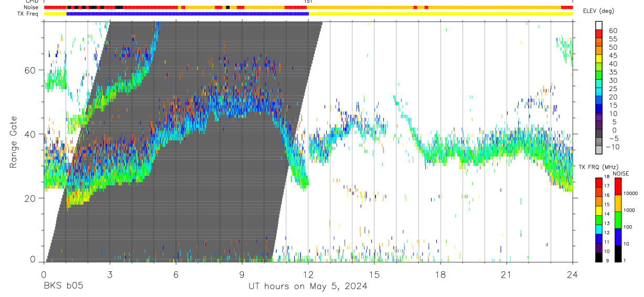Click the 'Noise' row label at top left

[x=30, y=7]
